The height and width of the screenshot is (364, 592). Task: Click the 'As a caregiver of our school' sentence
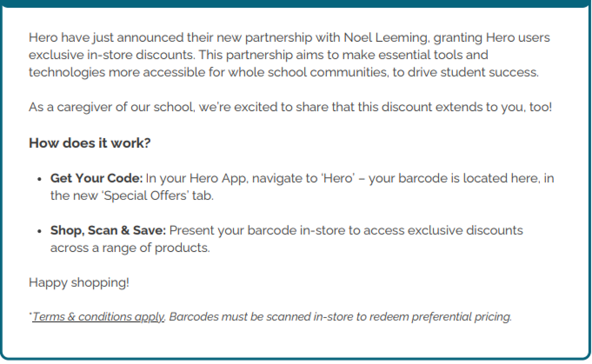[112, 107]
